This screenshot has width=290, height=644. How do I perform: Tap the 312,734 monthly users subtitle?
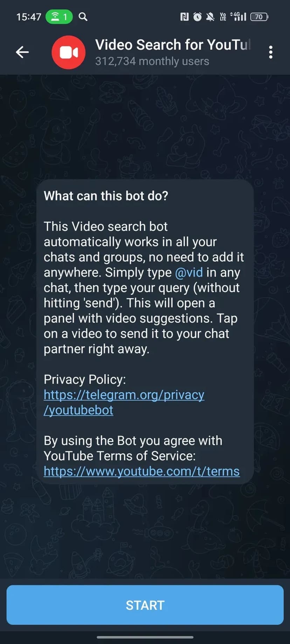pos(152,61)
